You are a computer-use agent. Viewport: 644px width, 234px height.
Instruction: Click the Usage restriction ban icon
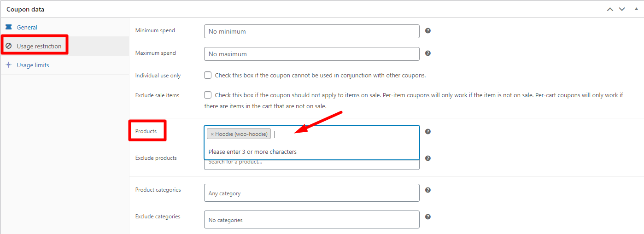tap(8, 46)
